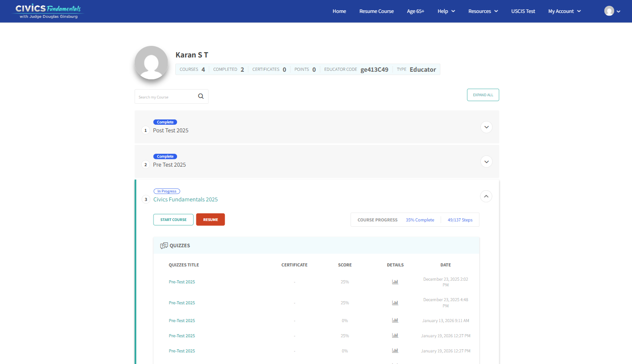Open details chart for December 23 4:48 PM quiz

[x=395, y=303]
